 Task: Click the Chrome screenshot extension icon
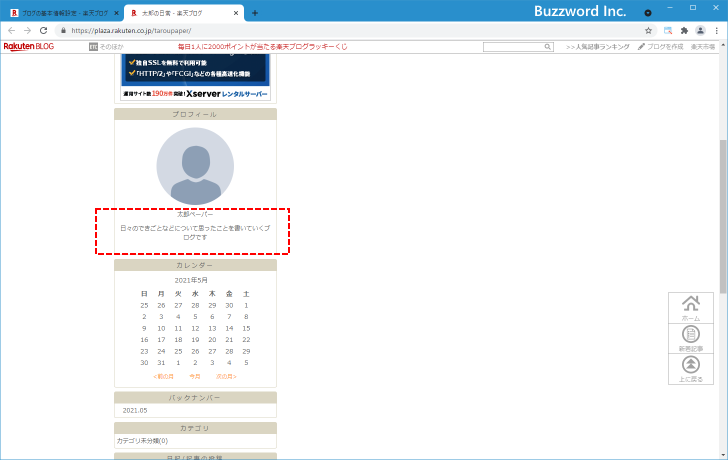point(668,31)
